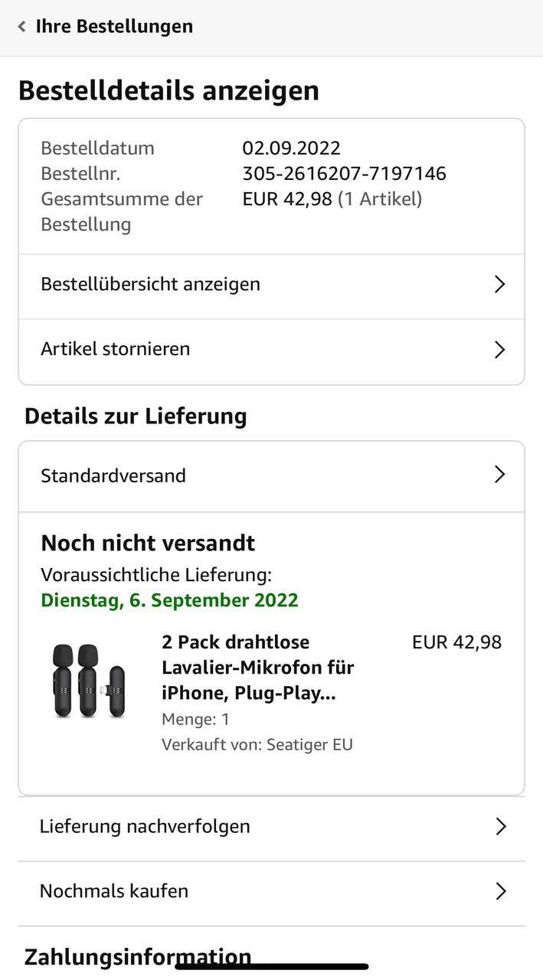Tap the green delivery date Dienstag, 6. September

[x=169, y=600]
